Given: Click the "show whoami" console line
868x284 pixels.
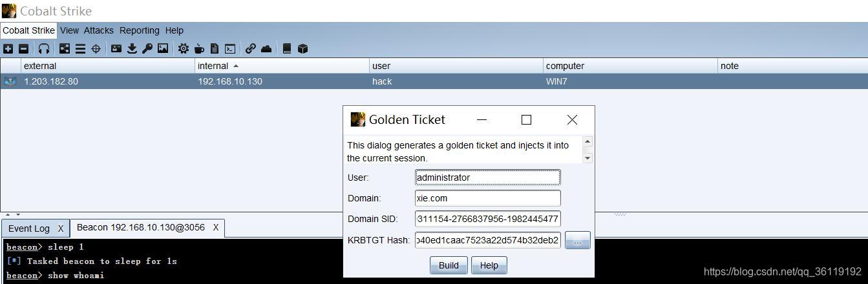Looking at the screenshot, I should (x=56, y=276).
